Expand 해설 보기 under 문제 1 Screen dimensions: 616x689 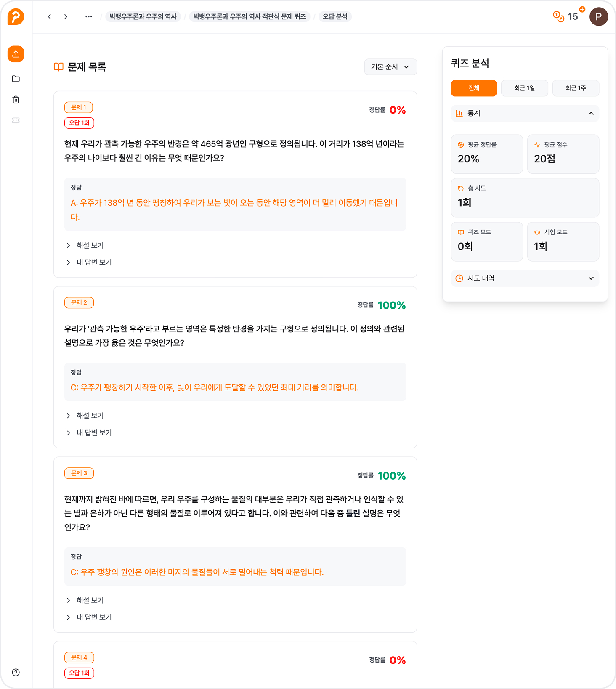pos(90,245)
